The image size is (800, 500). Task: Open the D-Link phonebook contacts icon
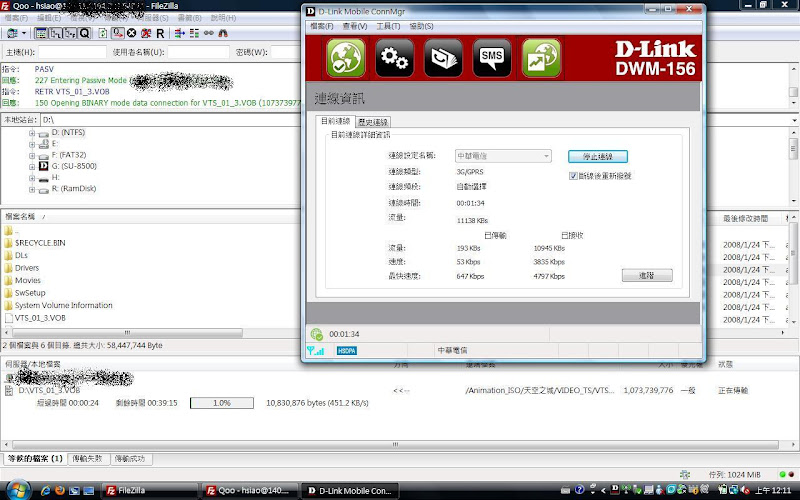(x=443, y=58)
